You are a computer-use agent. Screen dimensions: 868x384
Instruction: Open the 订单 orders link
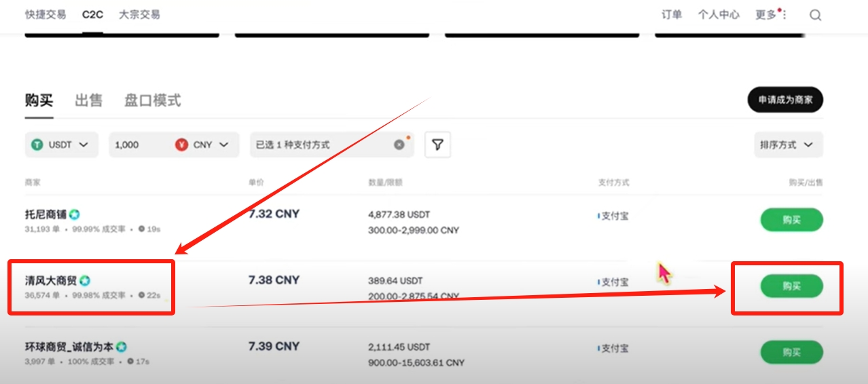[672, 15]
